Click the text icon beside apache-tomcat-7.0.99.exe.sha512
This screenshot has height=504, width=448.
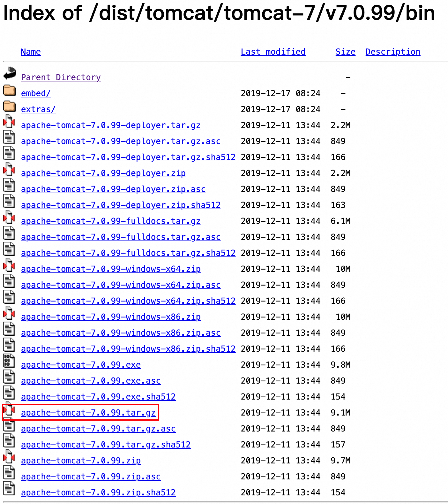[x=9, y=393]
